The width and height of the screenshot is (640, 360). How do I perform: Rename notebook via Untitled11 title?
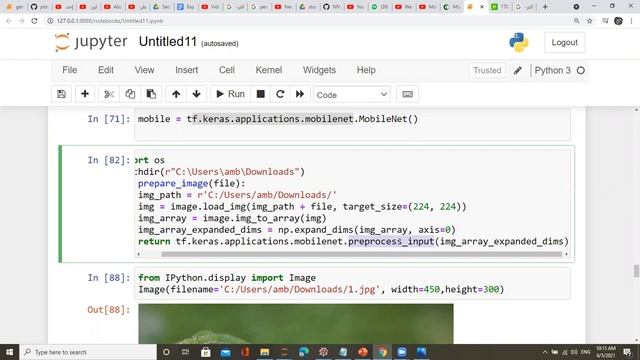[168, 42]
